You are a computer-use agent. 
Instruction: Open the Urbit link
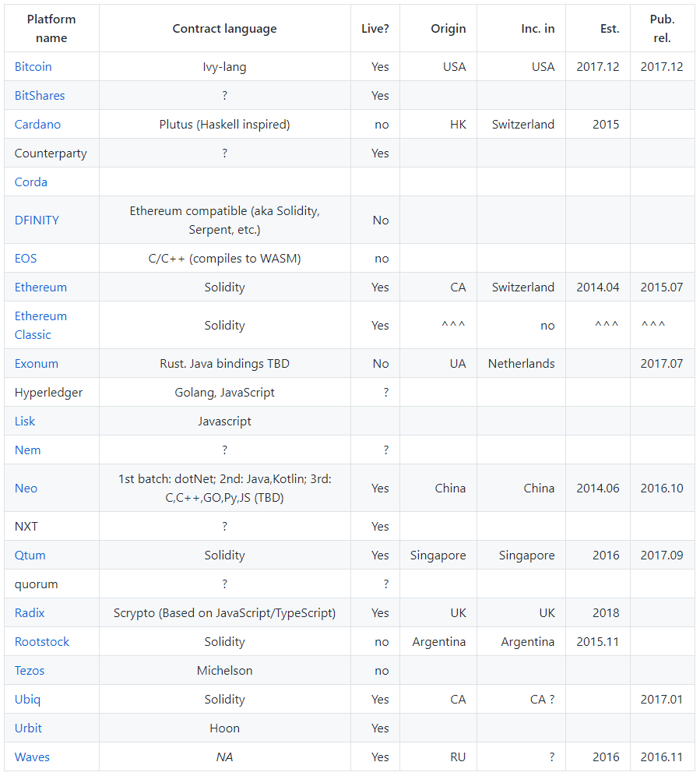point(28,728)
